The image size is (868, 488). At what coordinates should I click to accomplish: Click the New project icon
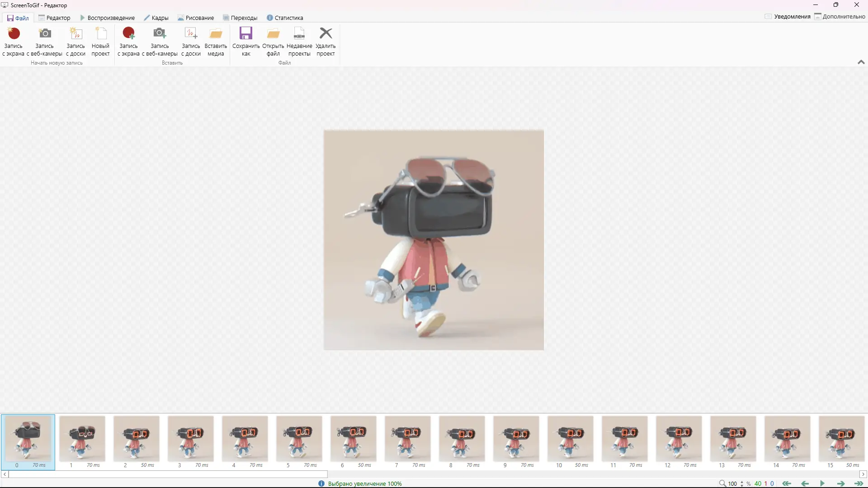100,33
